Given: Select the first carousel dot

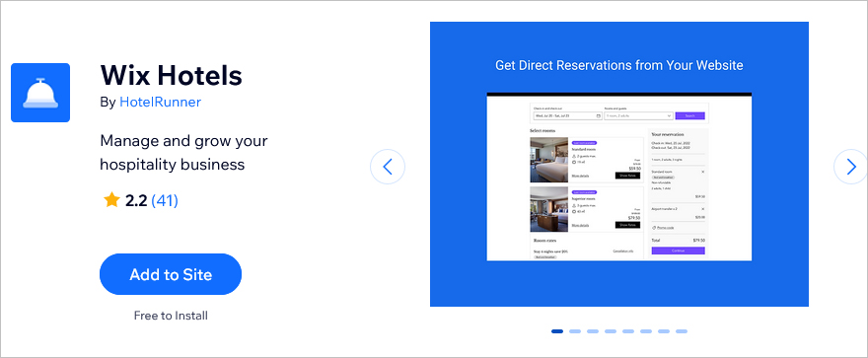Looking at the screenshot, I should (x=557, y=331).
